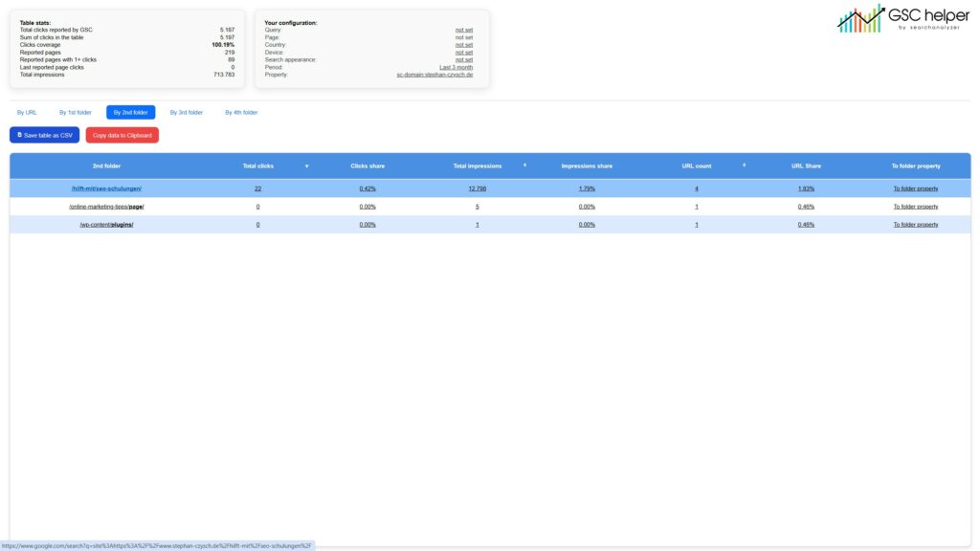Click the Reported pages value 219

[230, 53]
